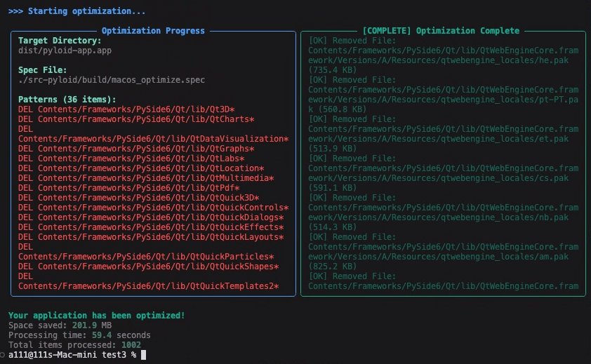Click the Optimization Complete panel title
591x364 pixels.
click(x=440, y=31)
